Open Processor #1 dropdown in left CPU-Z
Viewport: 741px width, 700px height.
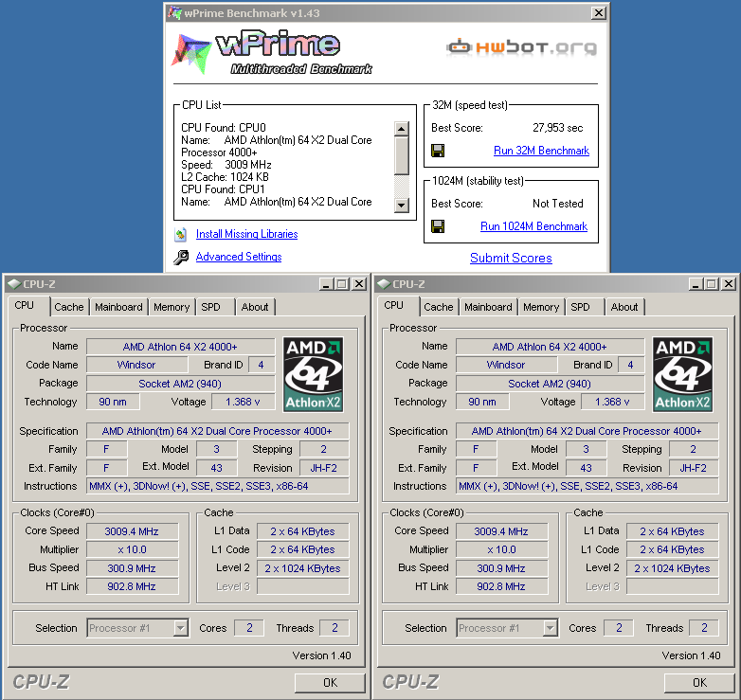[x=137, y=628]
